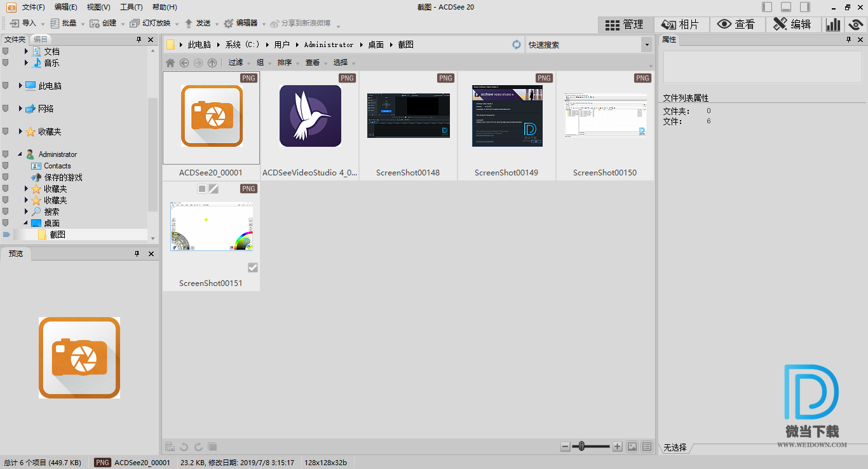Open the 文件(F) menu
This screenshot has height=469, width=868.
tap(33, 7)
